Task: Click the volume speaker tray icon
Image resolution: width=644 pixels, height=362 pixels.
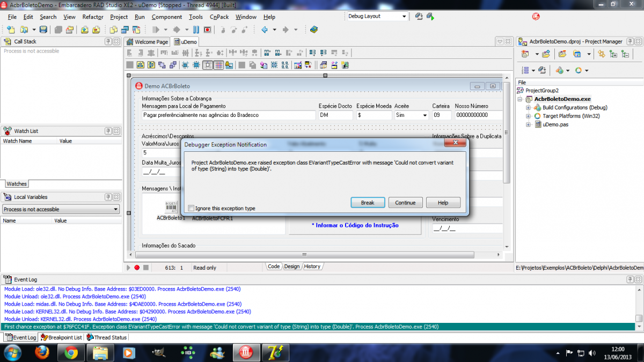Action: coord(592,353)
